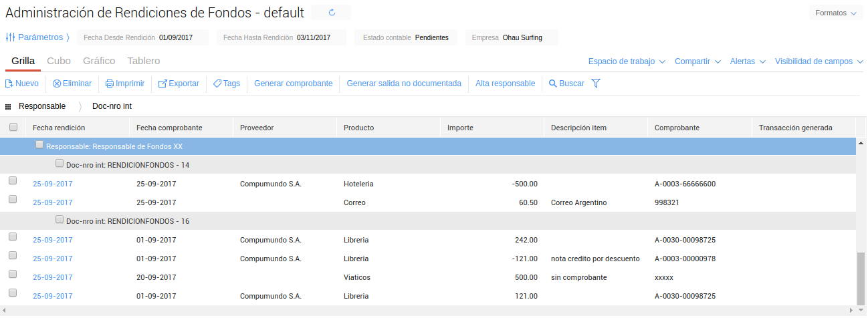The image size is (868, 318).
Task: Sort by the Proveedor column header
Action: coord(284,128)
